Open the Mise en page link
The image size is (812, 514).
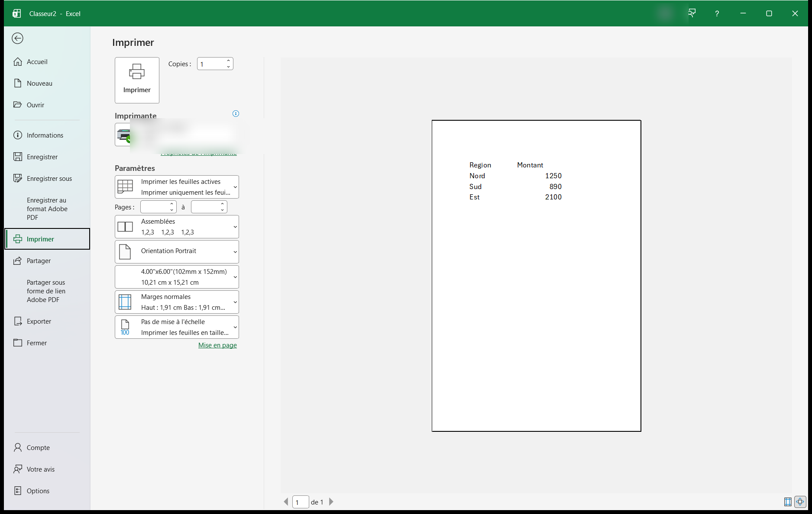tap(217, 345)
